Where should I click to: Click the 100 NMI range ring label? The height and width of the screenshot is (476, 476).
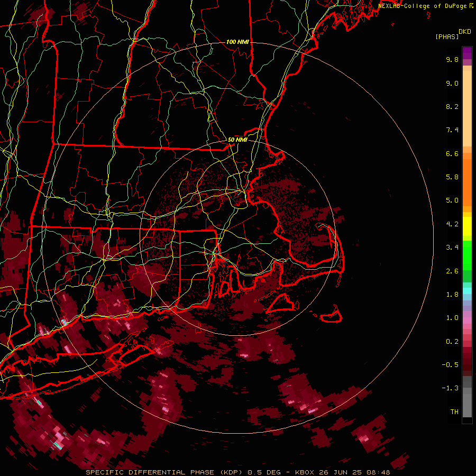(x=237, y=42)
